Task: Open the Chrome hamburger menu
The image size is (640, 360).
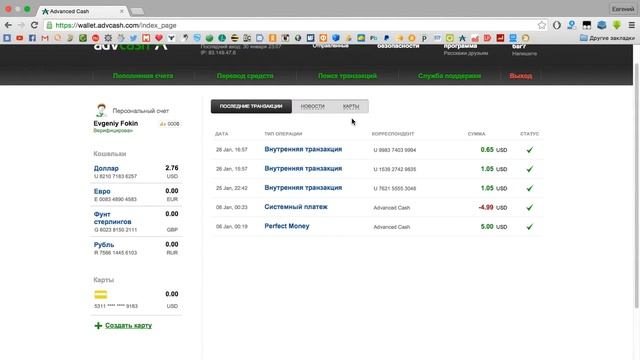Action: coord(631,25)
